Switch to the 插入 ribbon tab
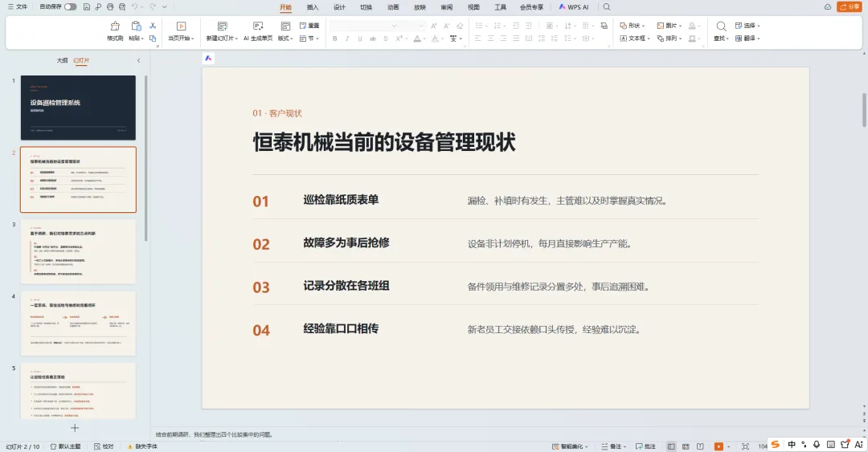 tap(312, 7)
